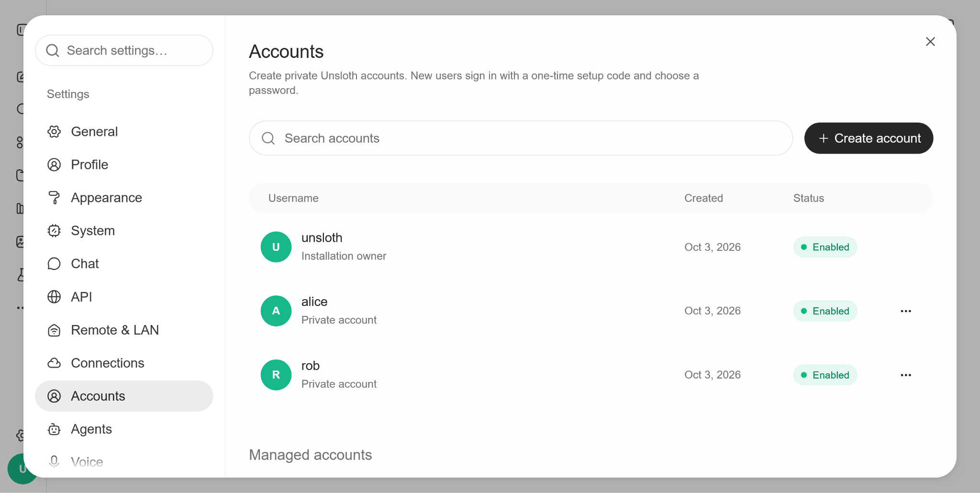Image resolution: width=980 pixels, height=493 pixels.
Task: Open General settings
Action: point(124,132)
